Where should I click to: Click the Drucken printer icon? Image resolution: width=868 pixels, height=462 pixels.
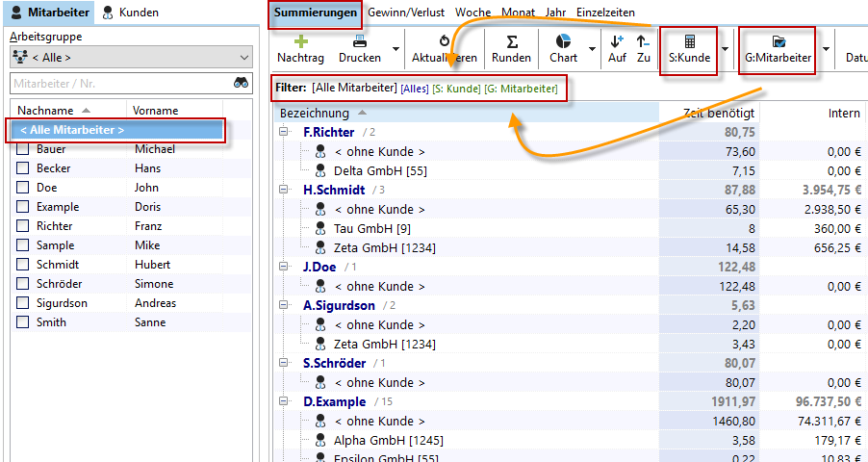(x=359, y=42)
